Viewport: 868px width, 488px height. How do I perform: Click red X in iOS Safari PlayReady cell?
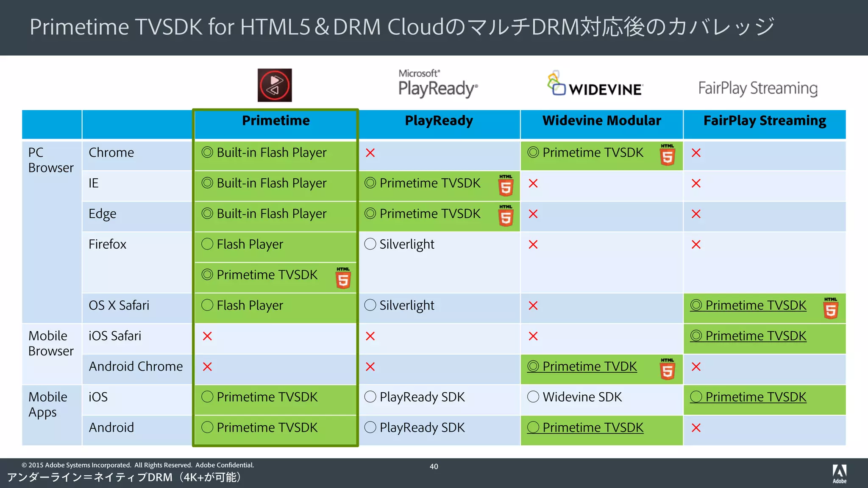(370, 336)
